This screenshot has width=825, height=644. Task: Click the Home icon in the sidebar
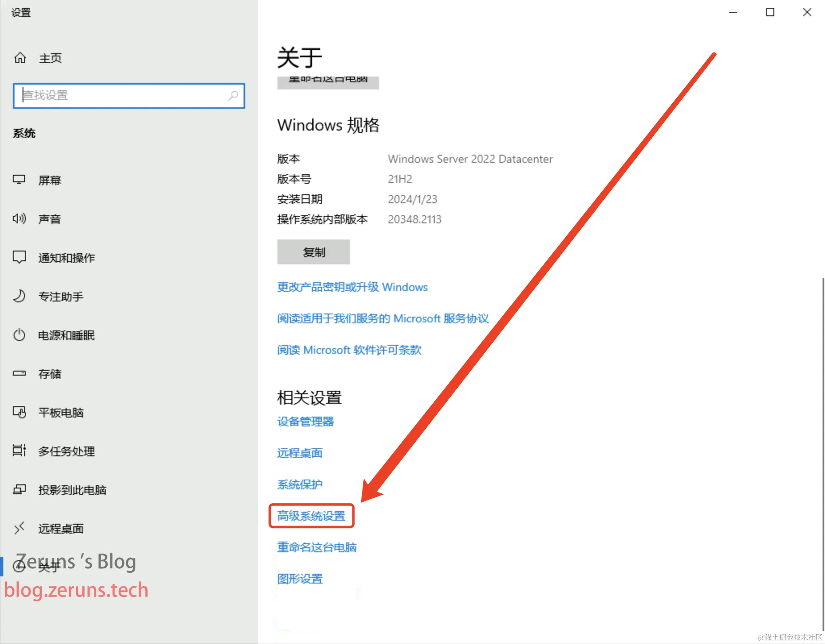(x=20, y=58)
